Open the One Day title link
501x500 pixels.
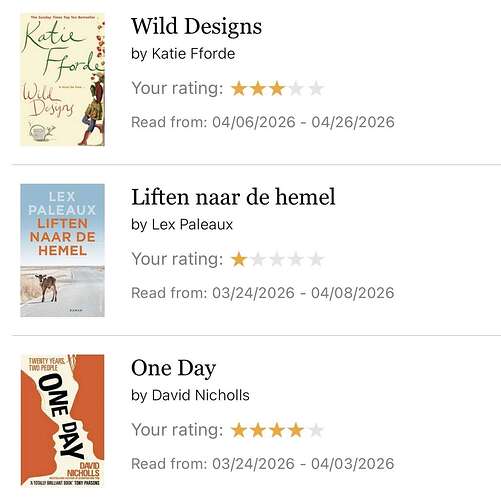pos(173,369)
